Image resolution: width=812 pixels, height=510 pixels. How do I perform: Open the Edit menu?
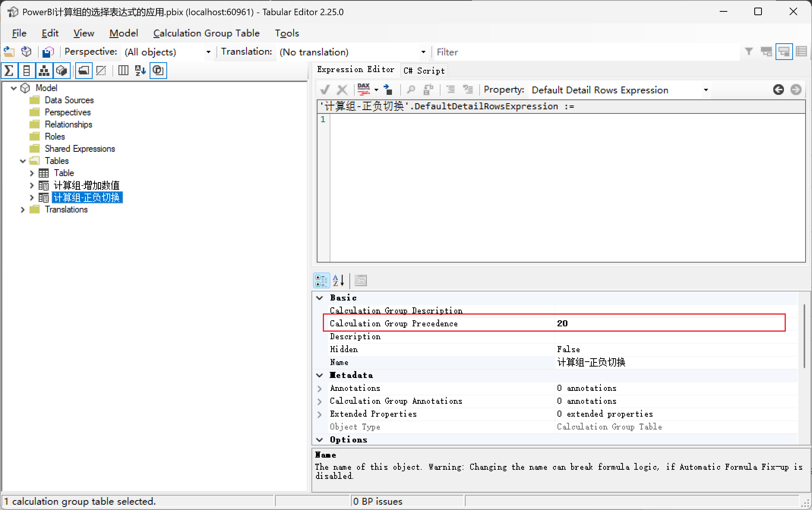pyautogui.click(x=50, y=33)
